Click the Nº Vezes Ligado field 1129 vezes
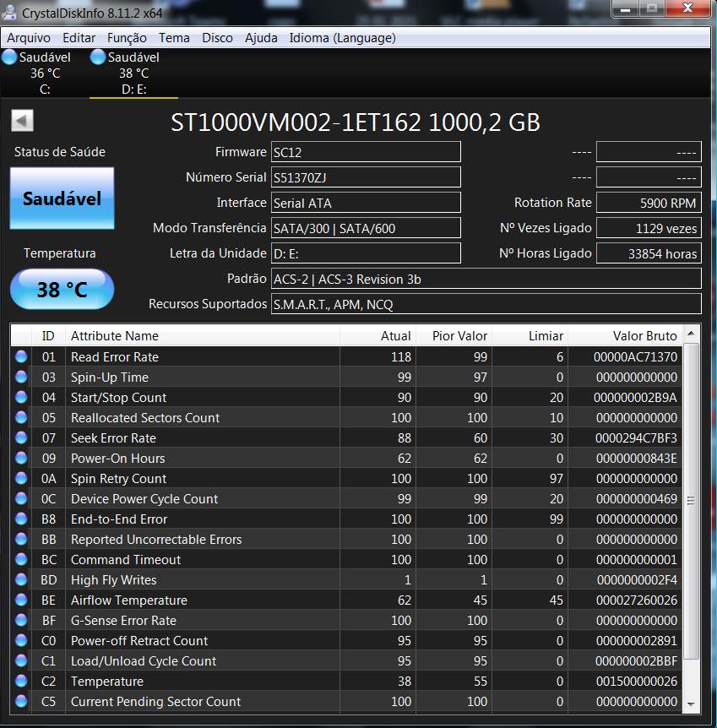 coord(649,228)
